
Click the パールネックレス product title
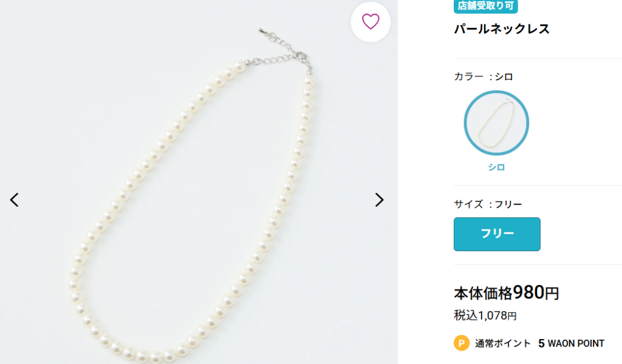[x=502, y=29]
